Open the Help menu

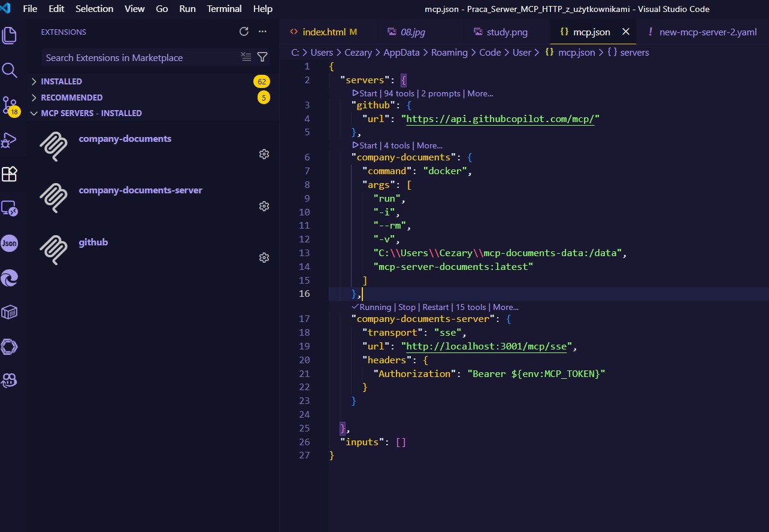pyautogui.click(x=263, y=9)
